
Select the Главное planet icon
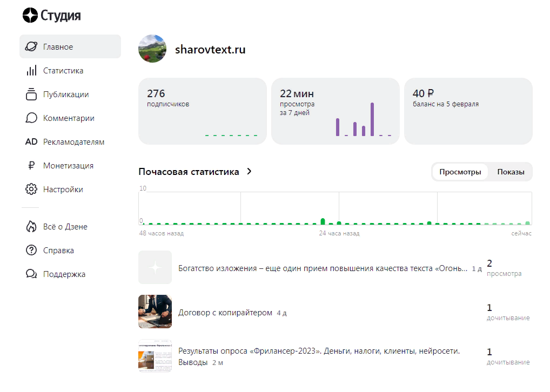[x=32, y=46]
